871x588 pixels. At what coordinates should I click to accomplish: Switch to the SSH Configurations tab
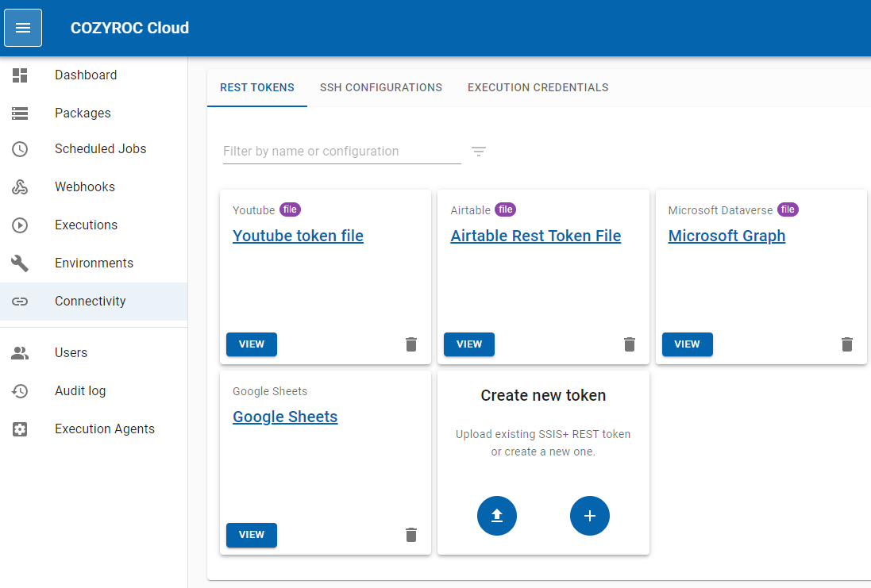(x=380, y=88)
